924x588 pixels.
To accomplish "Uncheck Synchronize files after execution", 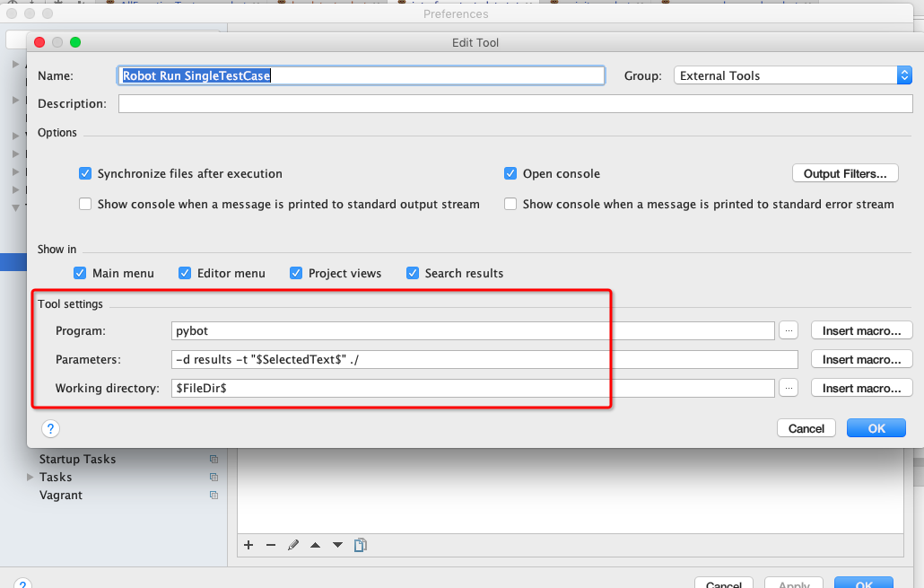I will coord(86,174).
